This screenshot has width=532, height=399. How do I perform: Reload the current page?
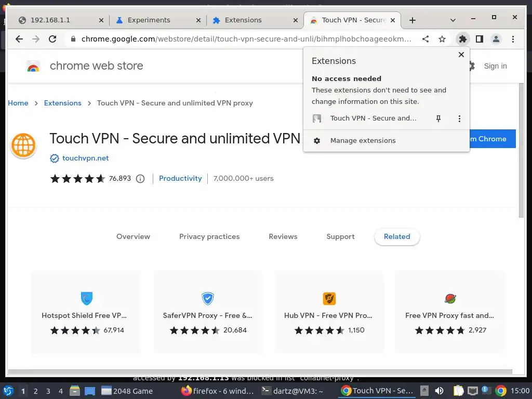pyautogui.click(x=52, y=39)
